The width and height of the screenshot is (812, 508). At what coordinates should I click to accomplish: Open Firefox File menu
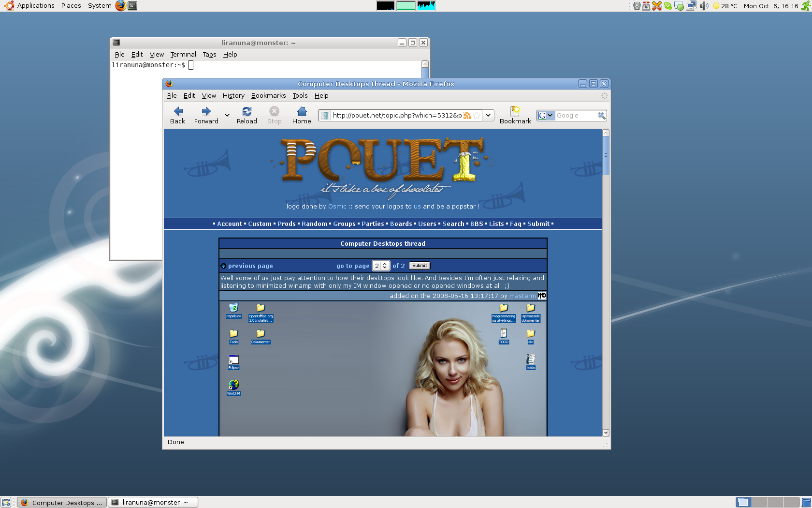[x=172, y=95]
